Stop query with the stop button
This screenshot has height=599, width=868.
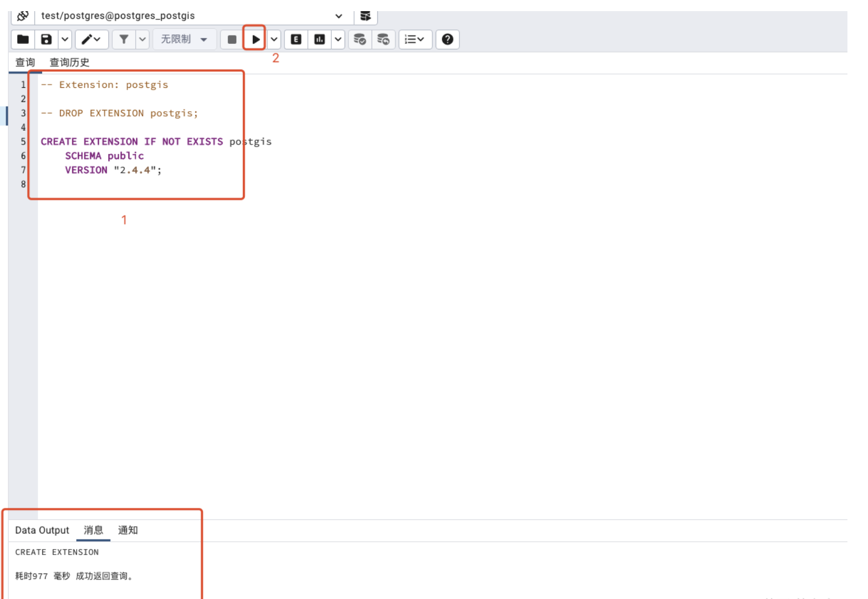click(232, 39)
